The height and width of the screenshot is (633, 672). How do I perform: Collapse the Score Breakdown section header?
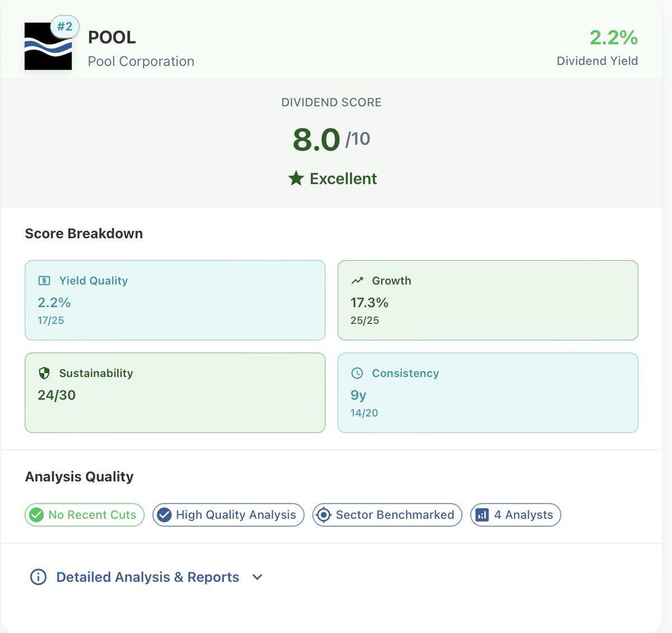tap(83, 234)
